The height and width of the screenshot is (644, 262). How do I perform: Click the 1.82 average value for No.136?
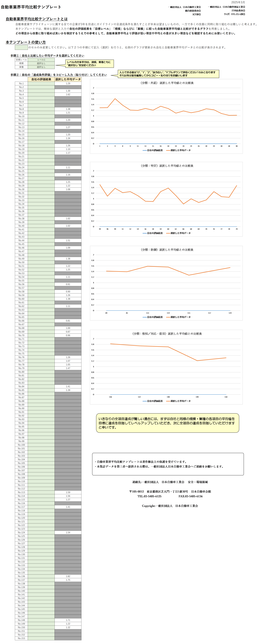[68, 576]
